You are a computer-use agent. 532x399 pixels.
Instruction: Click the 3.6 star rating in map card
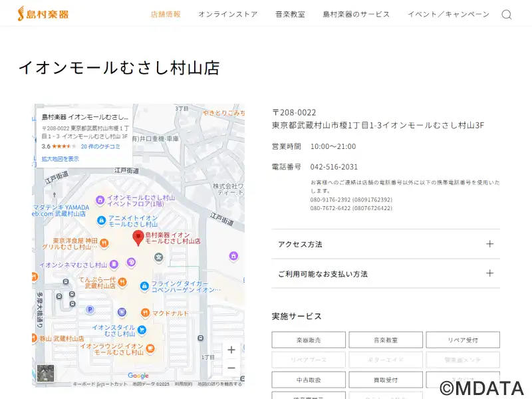[x=59, y=146]
